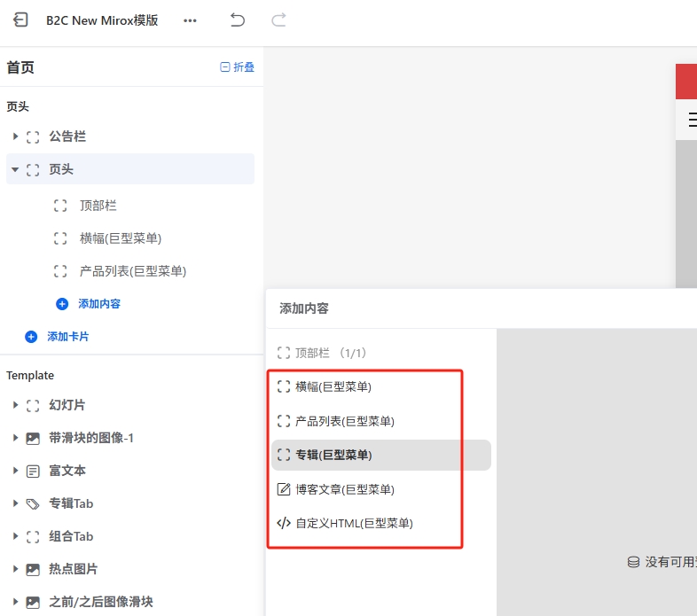Expand the 幻灯片 section arrow
Viewport: 697px width, 616px height.
pos(15,405)
